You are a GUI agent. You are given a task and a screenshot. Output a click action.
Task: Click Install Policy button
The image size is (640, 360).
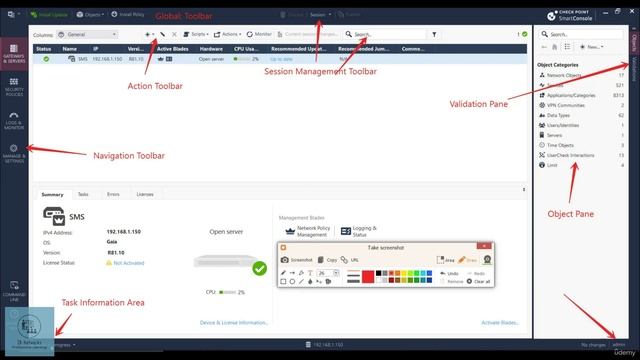[128, 14]
